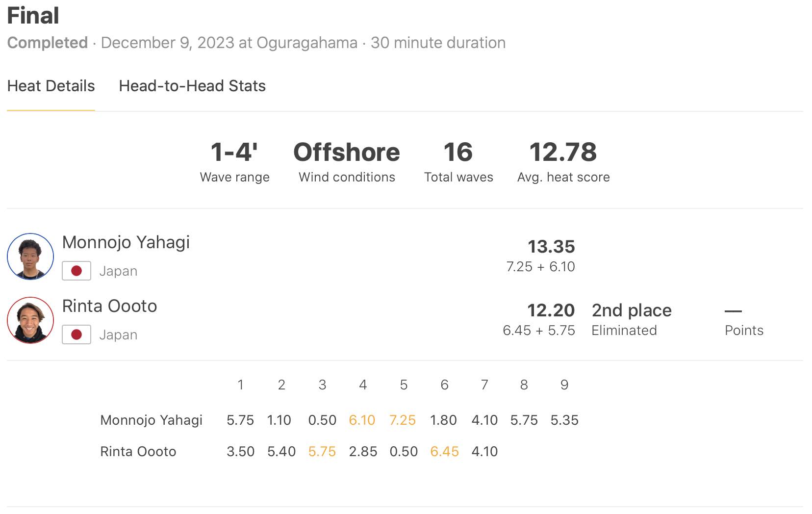Viewport: 812px width, 514px height.
Task: Click Monnojo Yahagi's profile avatar
Action: click(30, 257)
